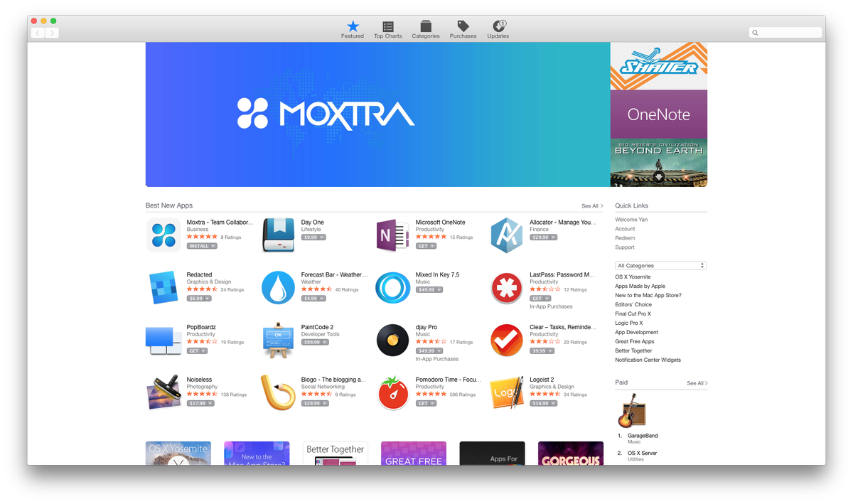Select the Pomodoro Time tomato icon
The height and width of the screenshot is (504, 853).
coord(392,392)
